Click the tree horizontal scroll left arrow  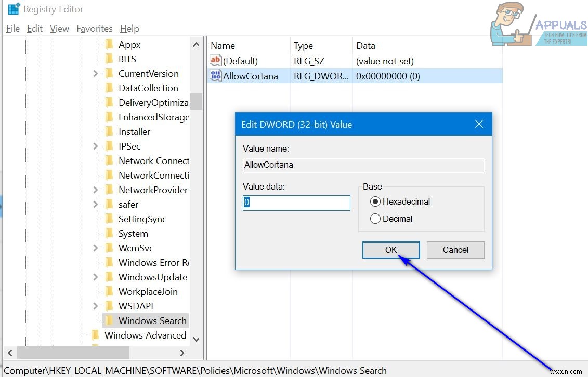[10, 353]
